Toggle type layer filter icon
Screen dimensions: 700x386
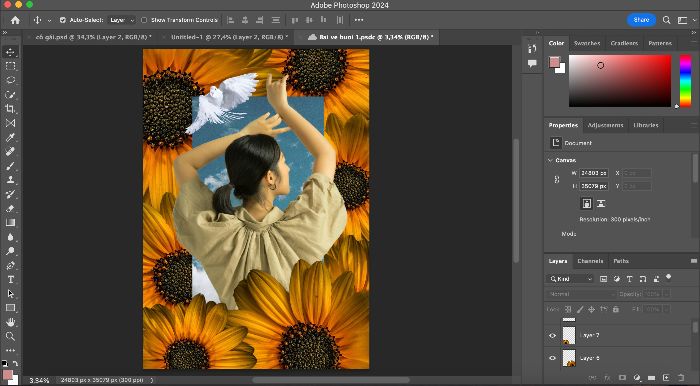coord(629,279)
